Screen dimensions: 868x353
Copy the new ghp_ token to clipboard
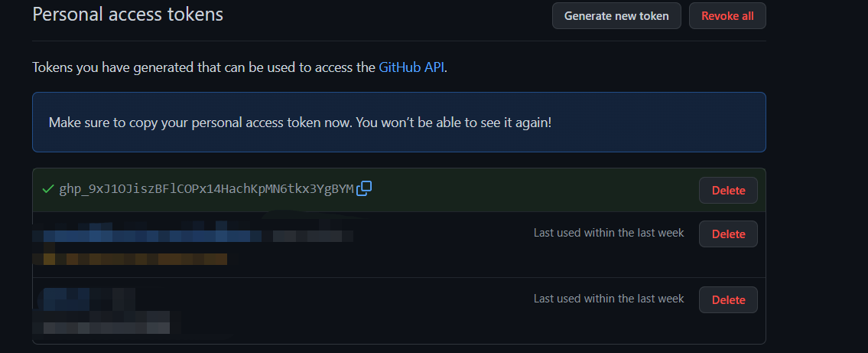click(364, 189)
